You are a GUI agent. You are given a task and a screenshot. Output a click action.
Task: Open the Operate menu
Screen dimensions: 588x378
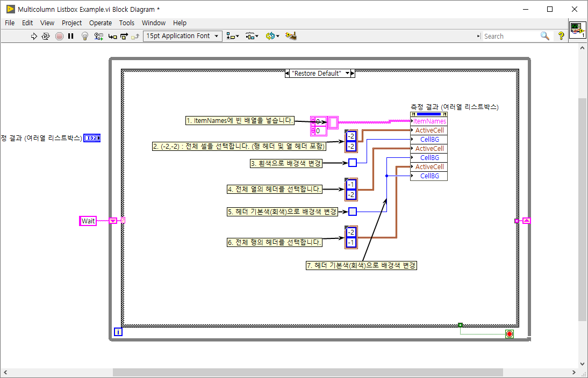click(101, 23)
